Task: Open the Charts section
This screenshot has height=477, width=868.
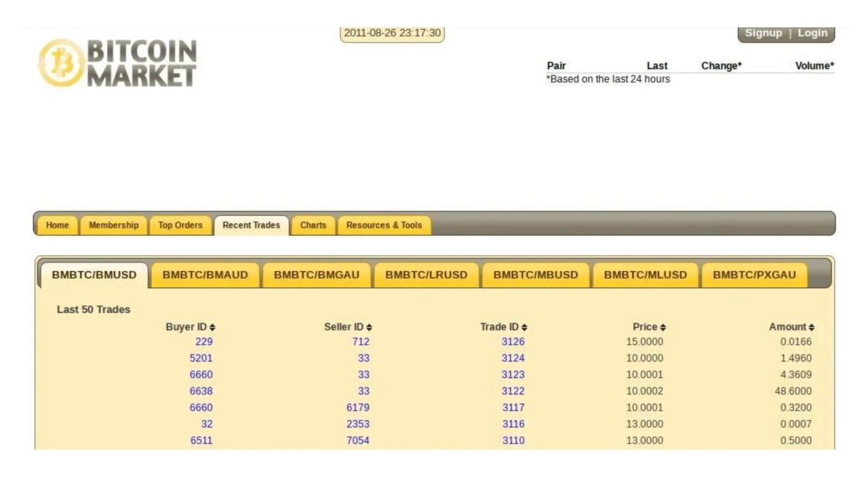Action: click(x=313, y=225)
